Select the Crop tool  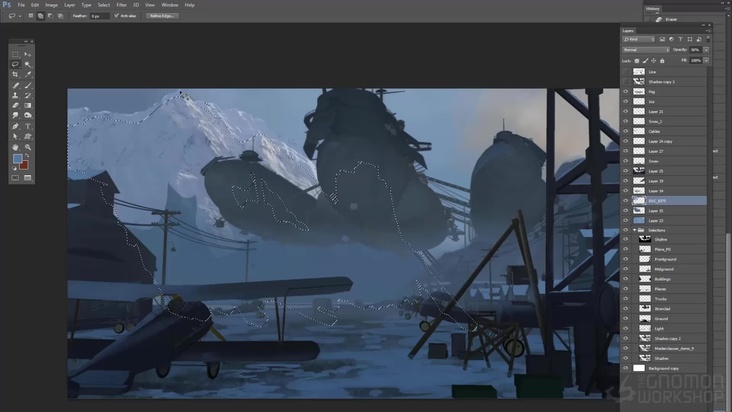point(15,75)
